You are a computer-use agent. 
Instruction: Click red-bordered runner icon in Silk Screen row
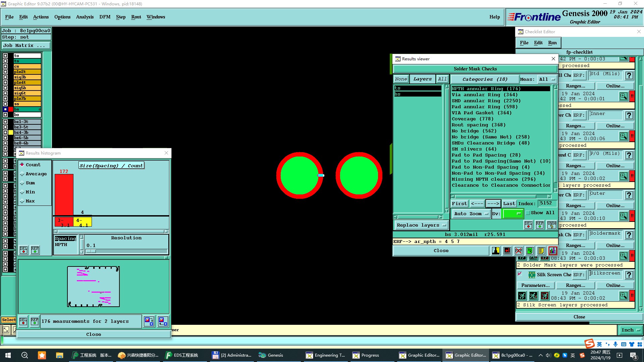545,296
